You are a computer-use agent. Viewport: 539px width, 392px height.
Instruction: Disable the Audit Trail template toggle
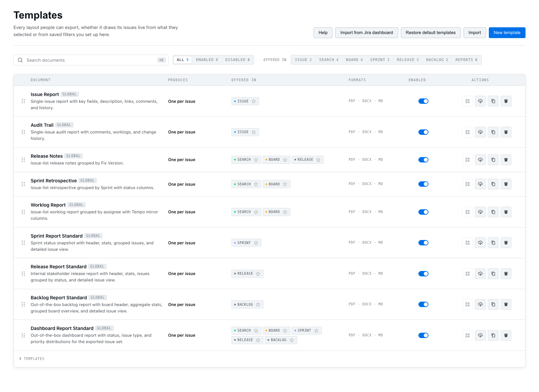423,132
